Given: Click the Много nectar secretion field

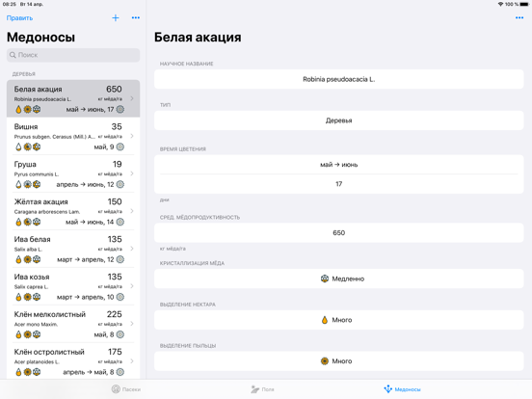Looking at the screenshot, I should click(x=338, y=320).
